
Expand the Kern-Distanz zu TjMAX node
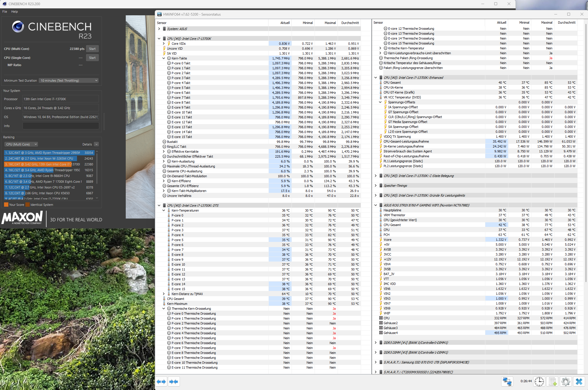tap(164, 294)
